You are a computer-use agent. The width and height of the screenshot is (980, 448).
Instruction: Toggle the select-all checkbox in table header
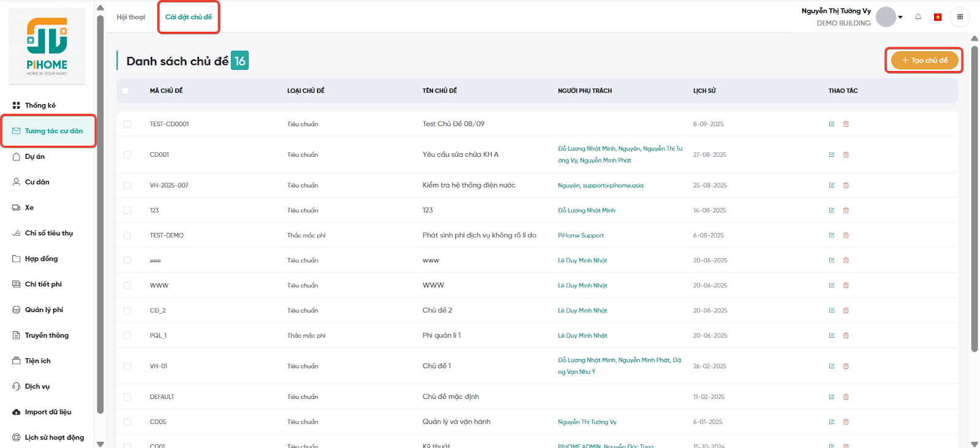click(125, 91)
